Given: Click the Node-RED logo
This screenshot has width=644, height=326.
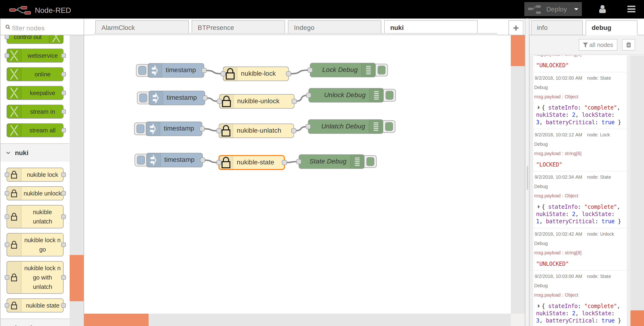Looking at the screenshot, I should tap(20, 10).
